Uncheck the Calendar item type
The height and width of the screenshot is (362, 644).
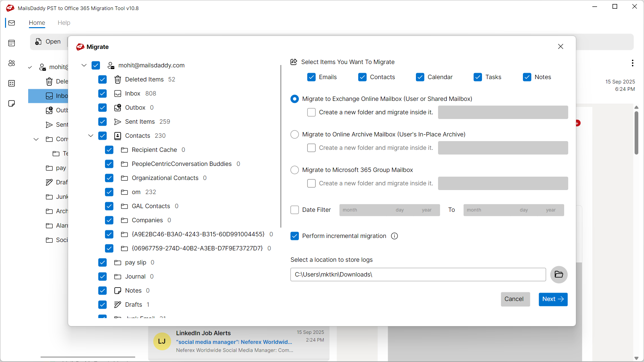pos(420,77)
